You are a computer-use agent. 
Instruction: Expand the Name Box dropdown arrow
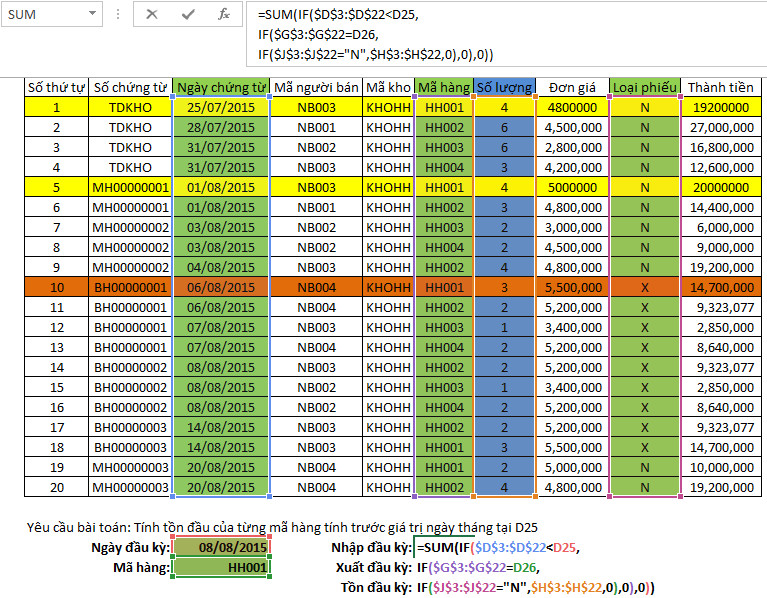pos(92,15)
